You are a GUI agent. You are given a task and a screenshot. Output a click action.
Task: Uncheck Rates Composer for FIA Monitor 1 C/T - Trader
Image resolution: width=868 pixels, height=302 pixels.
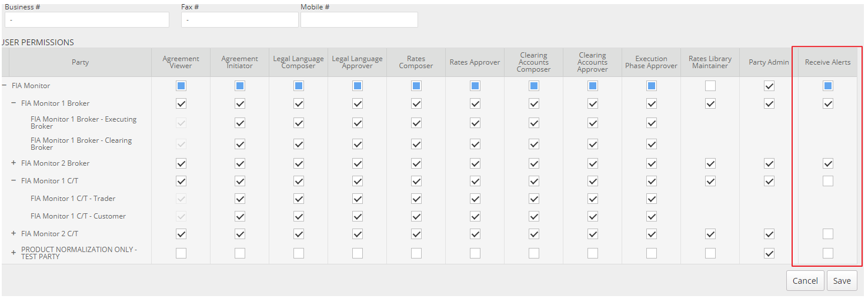point(416,199)
